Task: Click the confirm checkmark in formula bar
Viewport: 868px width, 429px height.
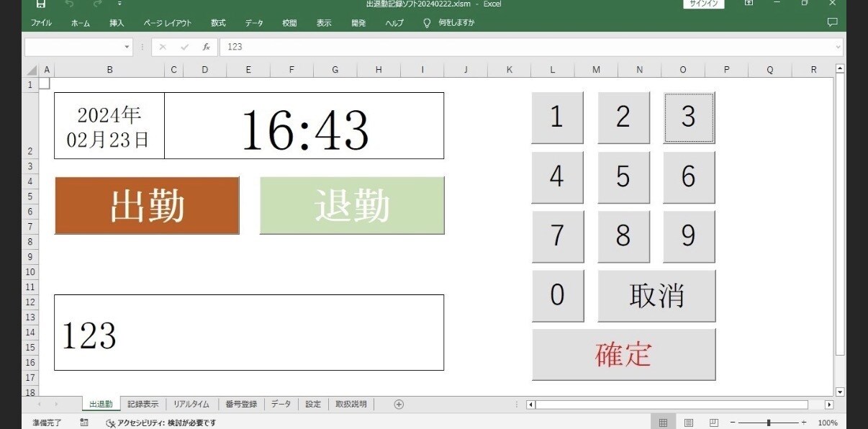Action: click(184, 47)
